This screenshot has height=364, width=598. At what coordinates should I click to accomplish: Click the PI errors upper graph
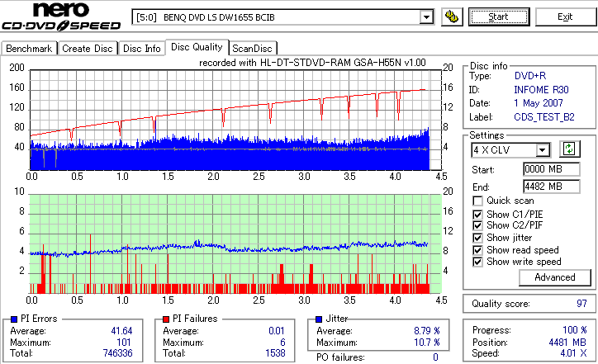click(235, 120)
